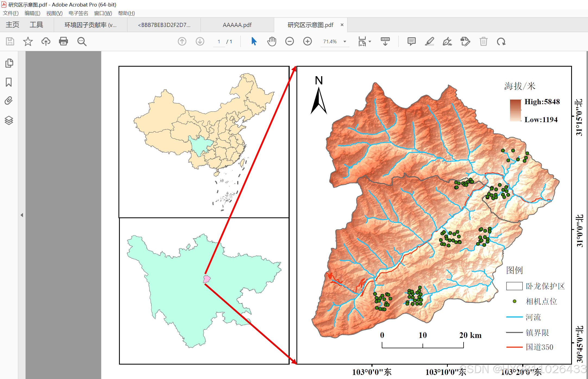Screen dimensions: 588x379
Task: Click the zoom out minus icon
Action: [x=289, y=41]
